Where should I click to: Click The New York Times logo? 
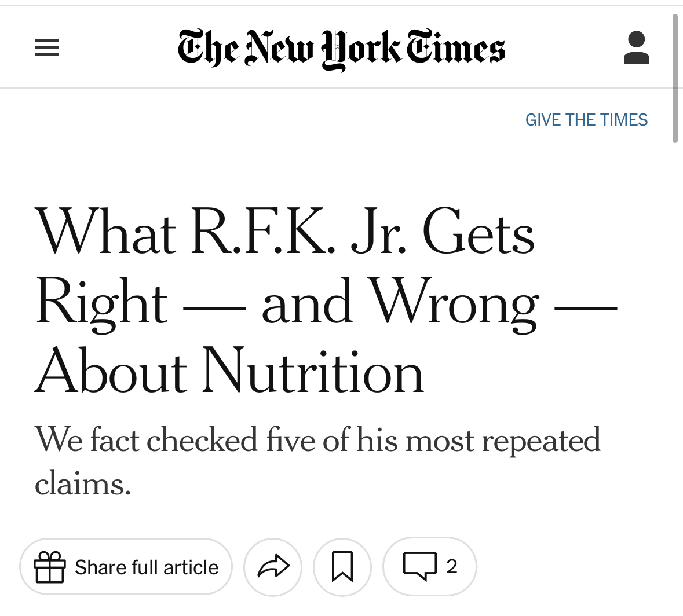[x=341, y=49]
